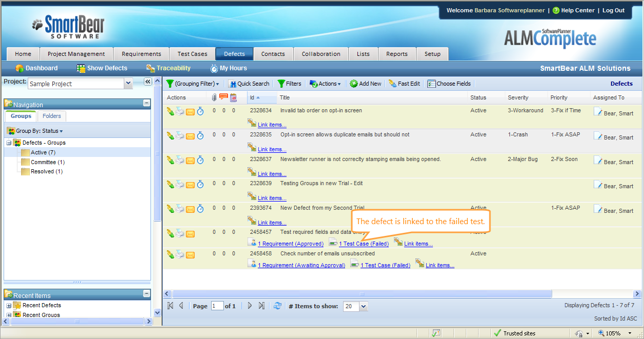Open the Grouping Filter dropdown
Viewport: 644px width, 339px height.
[193, 84]
